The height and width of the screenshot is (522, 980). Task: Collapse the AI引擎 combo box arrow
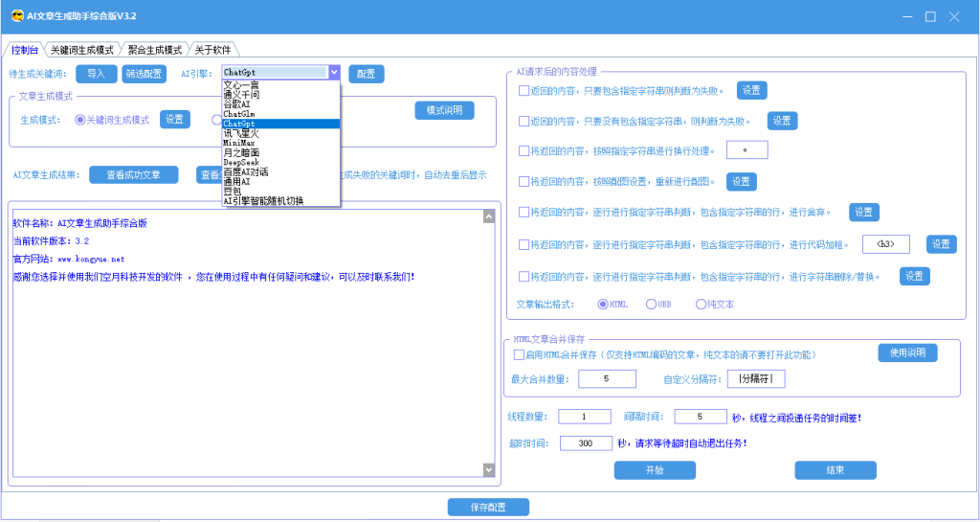pos(334,73)
